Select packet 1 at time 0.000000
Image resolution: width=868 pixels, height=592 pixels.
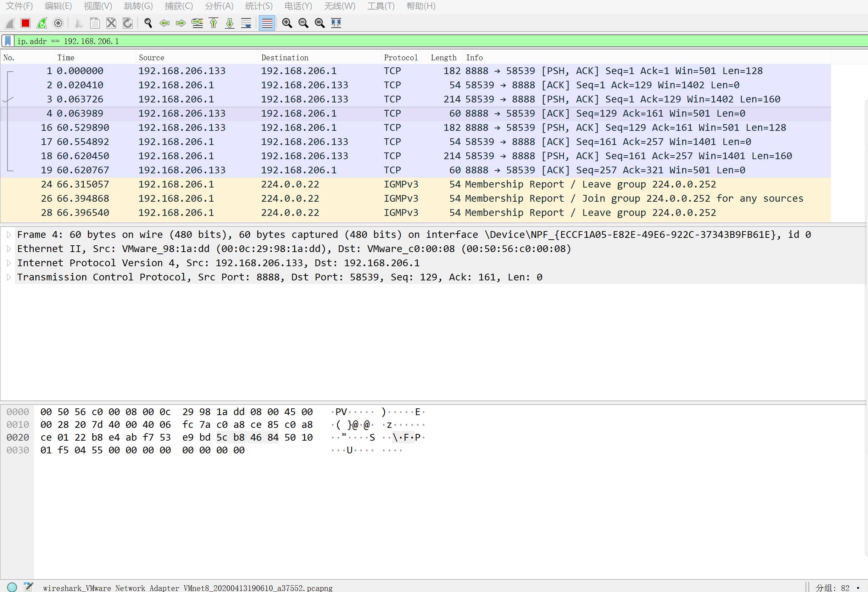click(x=416, y=71)
